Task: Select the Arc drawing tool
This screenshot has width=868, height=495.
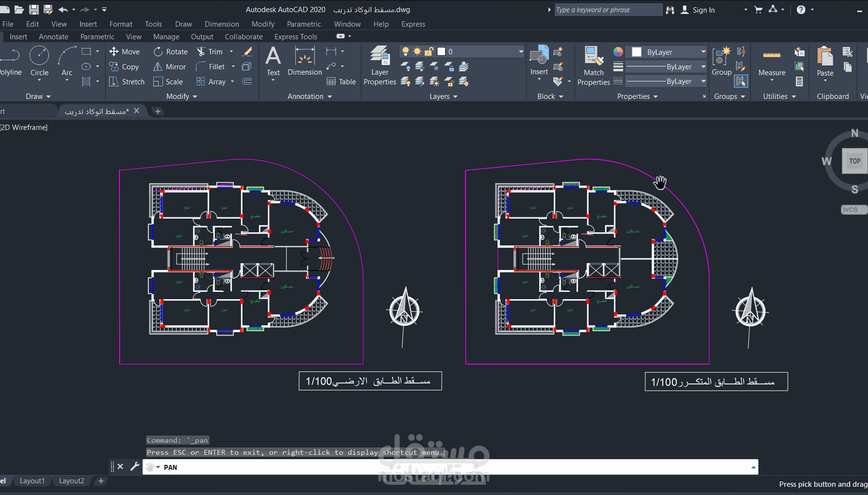Action: (x=67, y=61)
